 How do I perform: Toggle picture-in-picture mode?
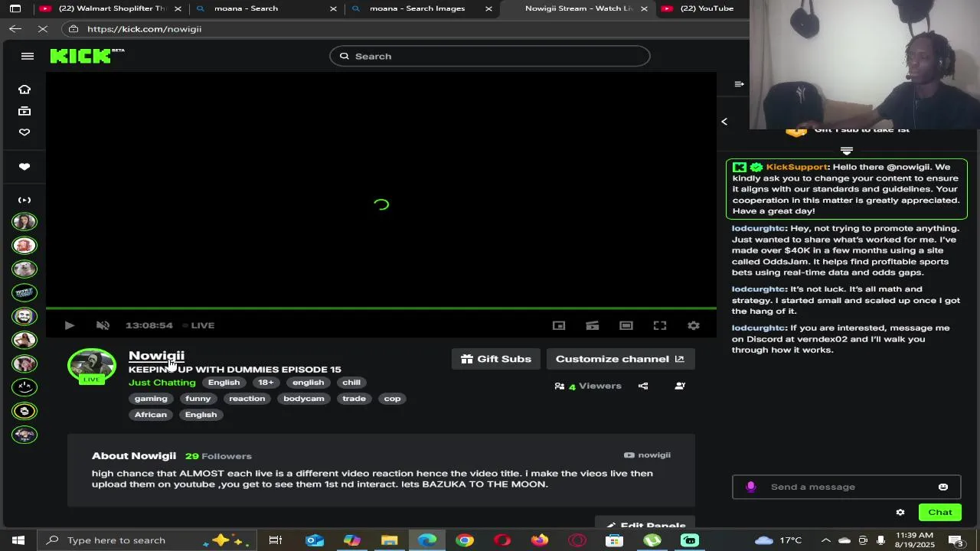pyautogui.click(x=559, y=325)
